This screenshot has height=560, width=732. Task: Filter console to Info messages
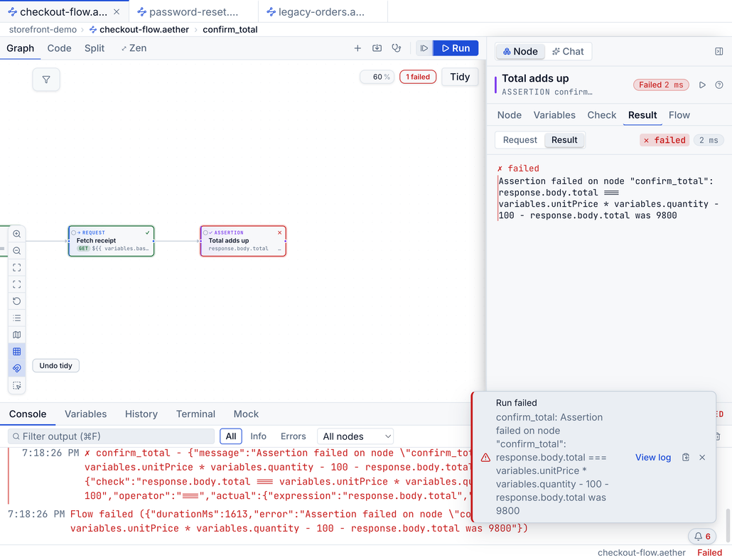[258, 436]
